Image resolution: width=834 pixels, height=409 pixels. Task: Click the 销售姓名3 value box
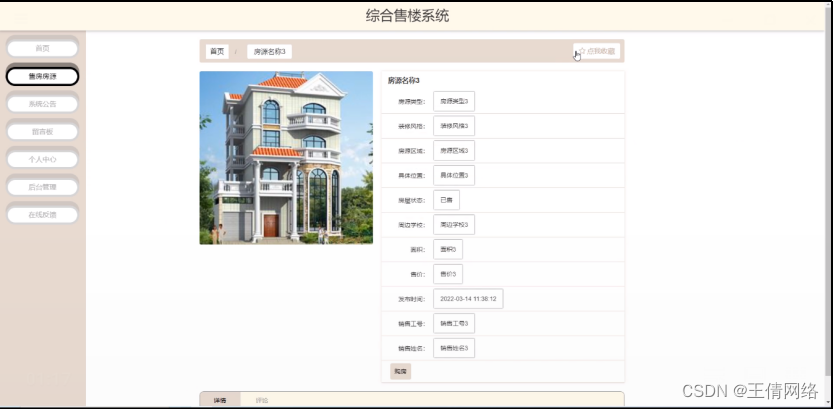[454, 348]
